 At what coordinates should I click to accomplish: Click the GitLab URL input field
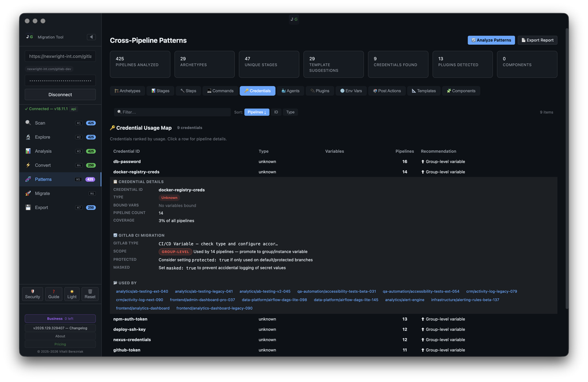click(x=60, y=56)
